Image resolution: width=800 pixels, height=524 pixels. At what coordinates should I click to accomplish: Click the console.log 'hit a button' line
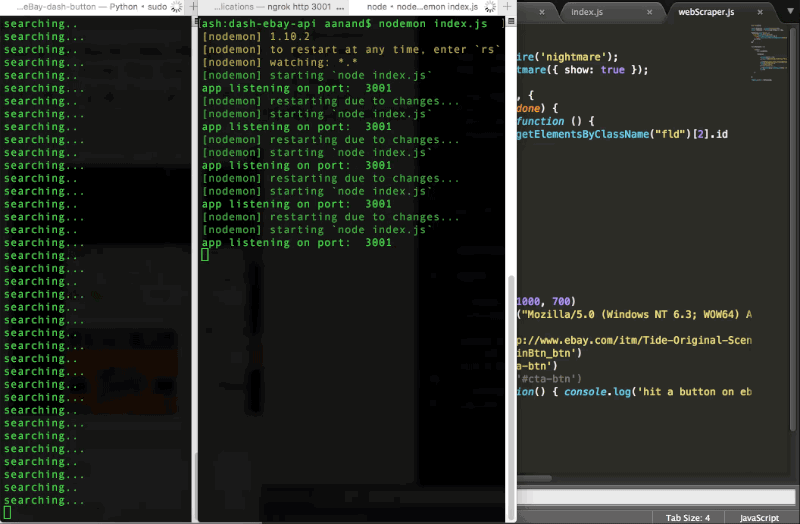[634, 392]
